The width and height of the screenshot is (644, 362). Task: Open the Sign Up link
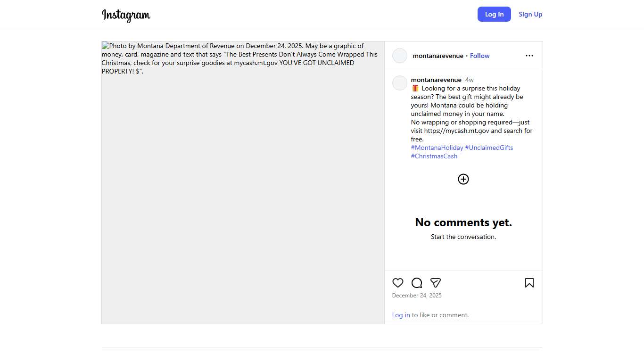pos(530,14)
